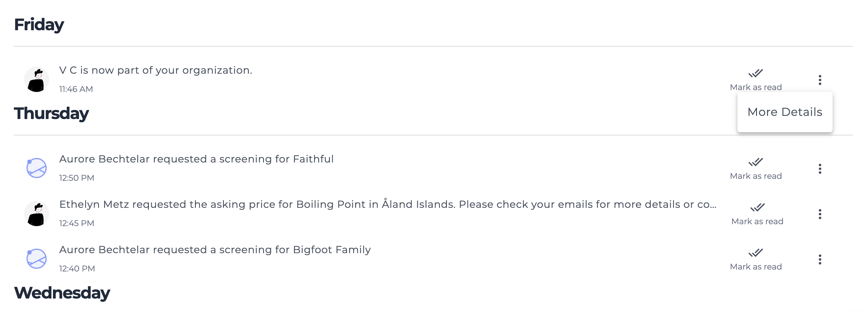The image size is (868, 313).
Task: Open three-dot menu for Boiling Point request
Action: [820, 214]
